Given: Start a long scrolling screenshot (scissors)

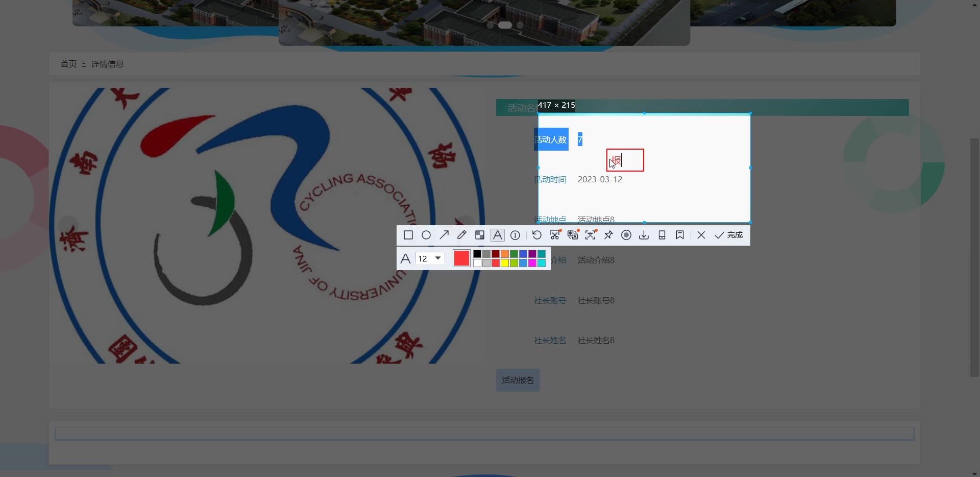Looking at the screenshot, I should (x=555, y=235).
